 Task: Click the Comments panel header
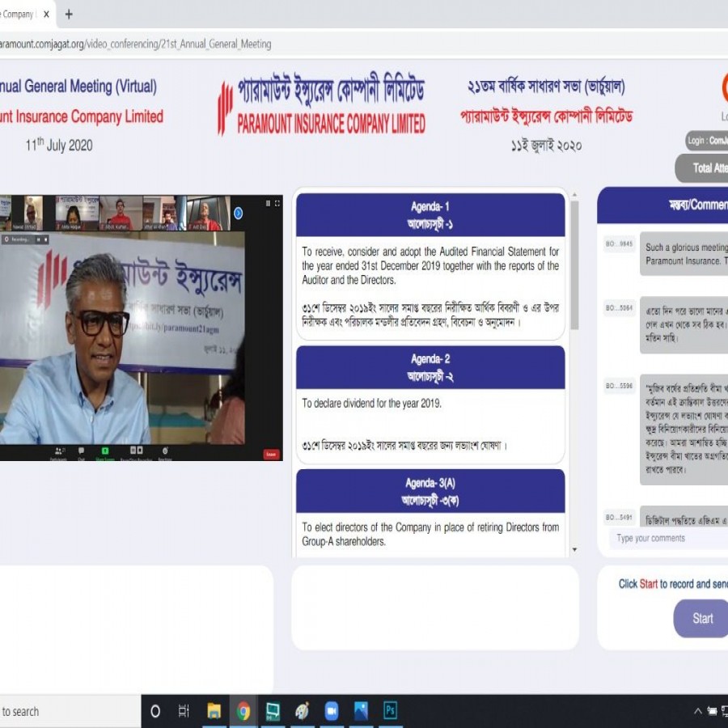[662, 205]
